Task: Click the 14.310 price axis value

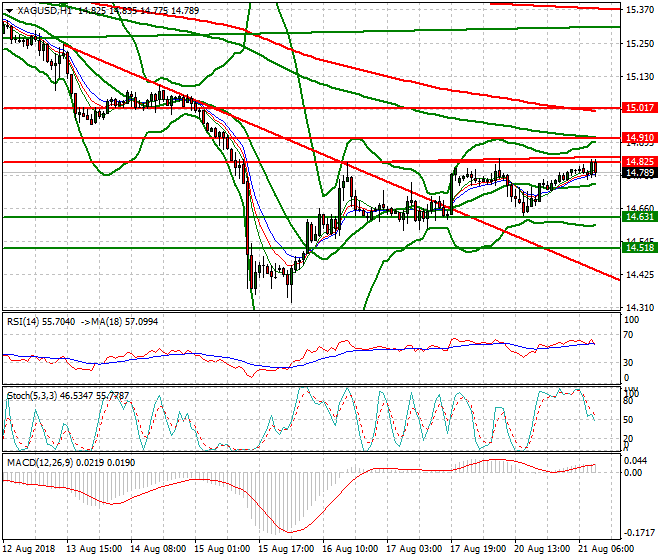Action: 640,308
